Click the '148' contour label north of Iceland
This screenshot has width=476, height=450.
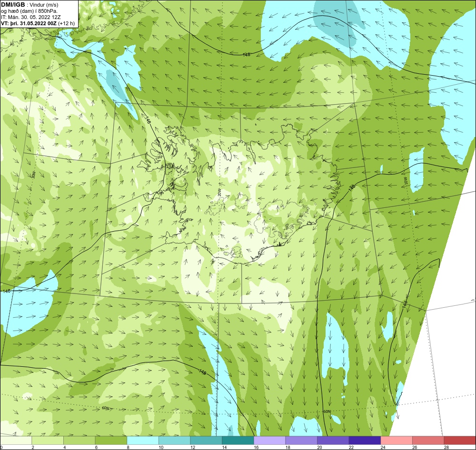tap(247, 55)
